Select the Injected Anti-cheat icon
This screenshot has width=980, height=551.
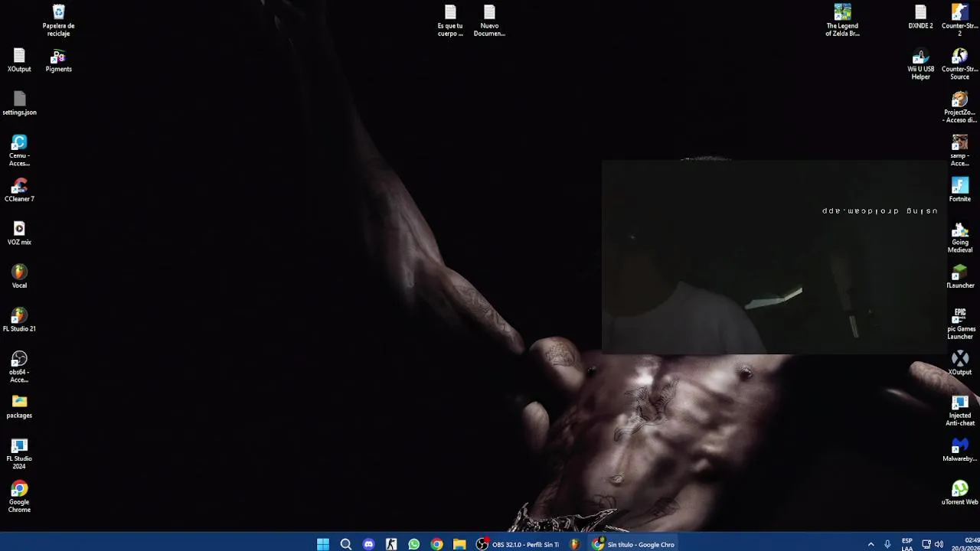point(960,411)
